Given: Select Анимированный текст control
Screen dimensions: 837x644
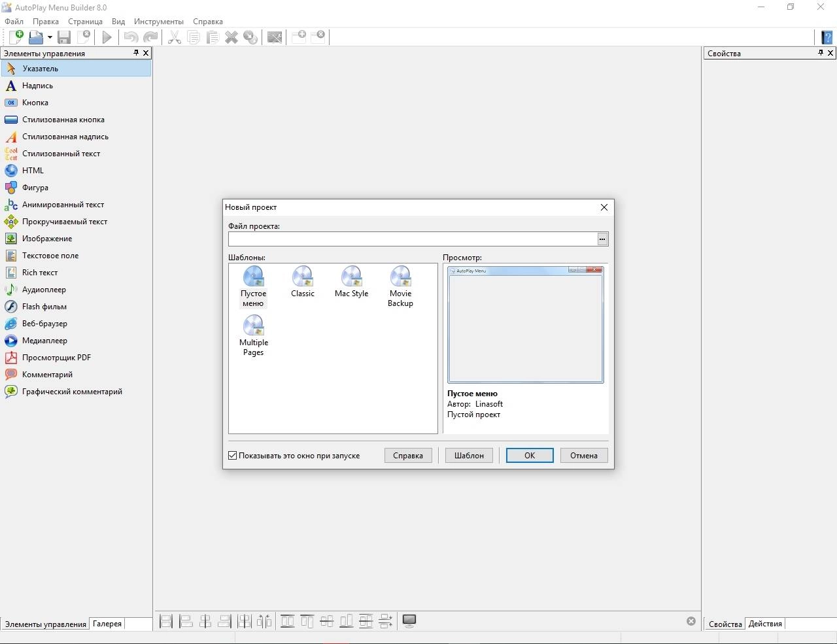Looking at the screenshot, I should (76, 205).
